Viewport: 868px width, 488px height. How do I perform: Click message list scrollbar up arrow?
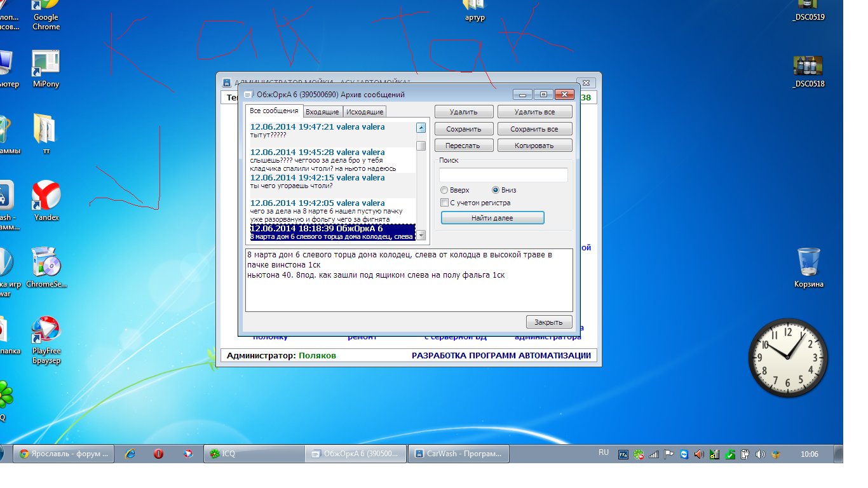pyautogui.click(x=421, y=128)
